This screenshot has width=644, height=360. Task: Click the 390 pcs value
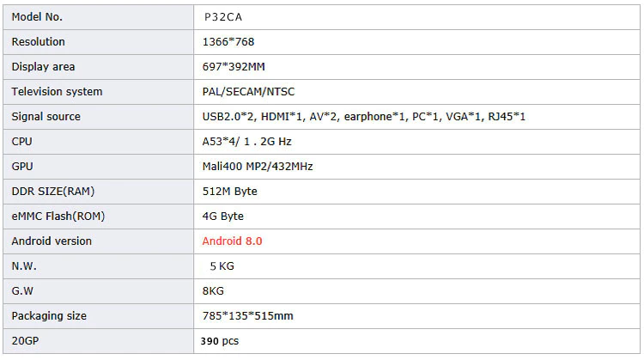click(x=219, y=341)
